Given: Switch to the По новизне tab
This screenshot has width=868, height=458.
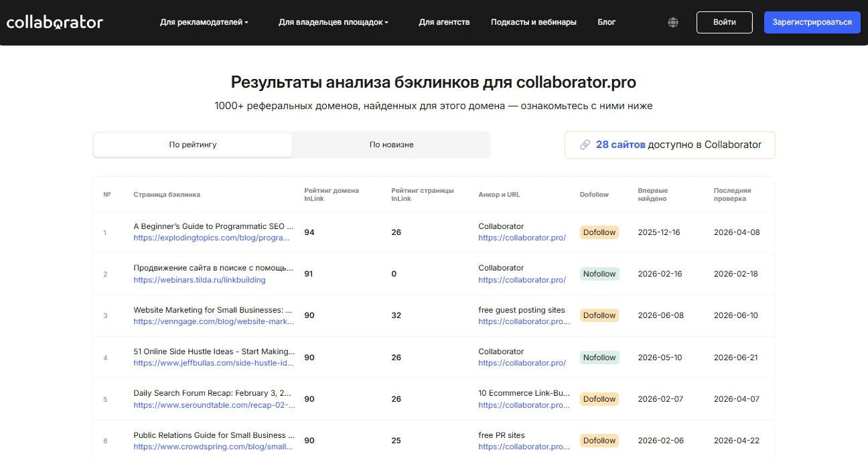Looking at the screenshot, I should 392,145.
